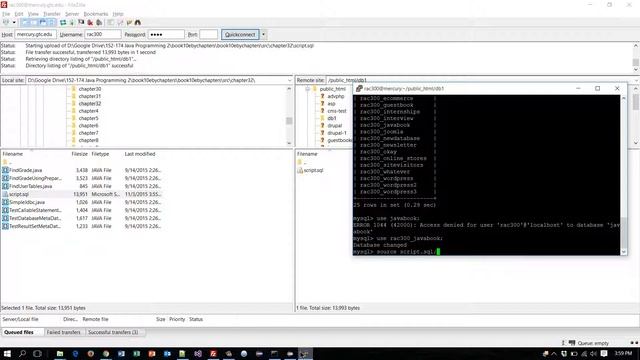The image size is (640, 360).
Task: Click PuTTY window title bar icon
Action: (359, 89)
